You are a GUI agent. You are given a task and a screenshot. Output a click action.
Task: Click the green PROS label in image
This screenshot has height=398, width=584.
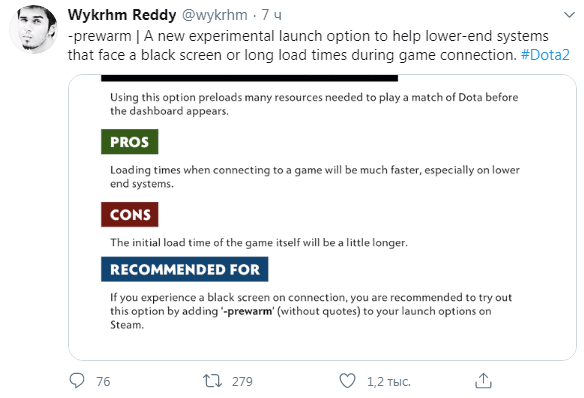(130, 142)
